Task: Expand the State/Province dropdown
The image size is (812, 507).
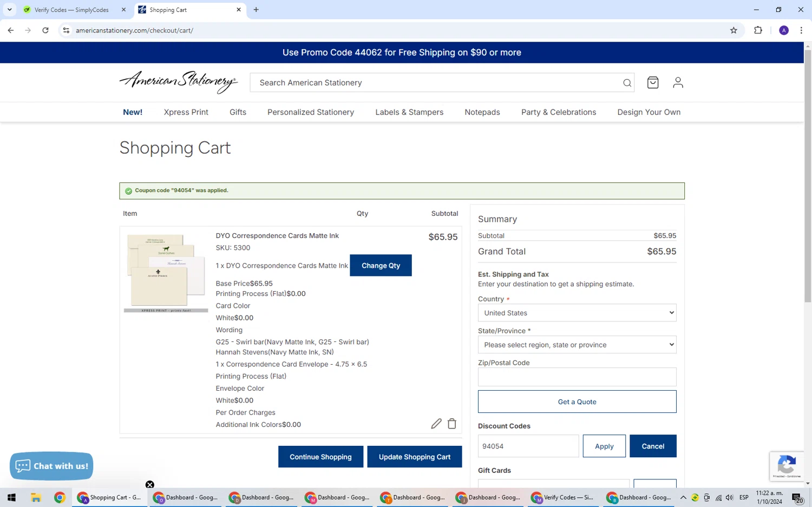Action: (577, 345)
